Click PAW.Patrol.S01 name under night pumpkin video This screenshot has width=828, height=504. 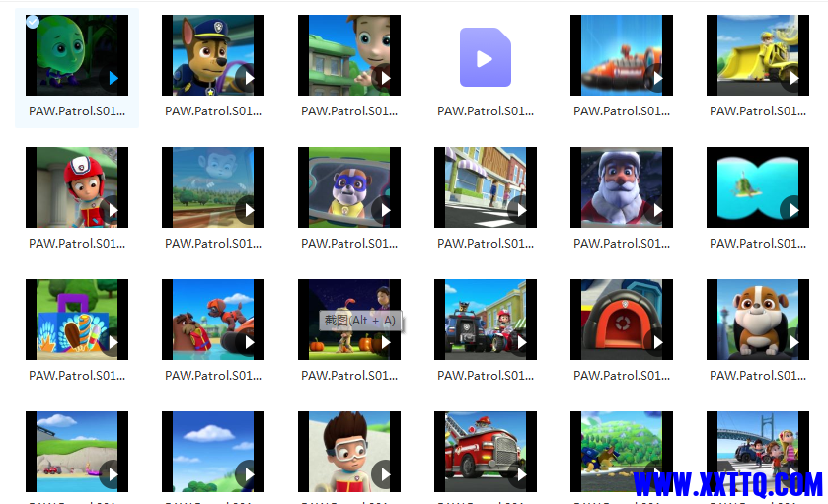coord(349,376)
